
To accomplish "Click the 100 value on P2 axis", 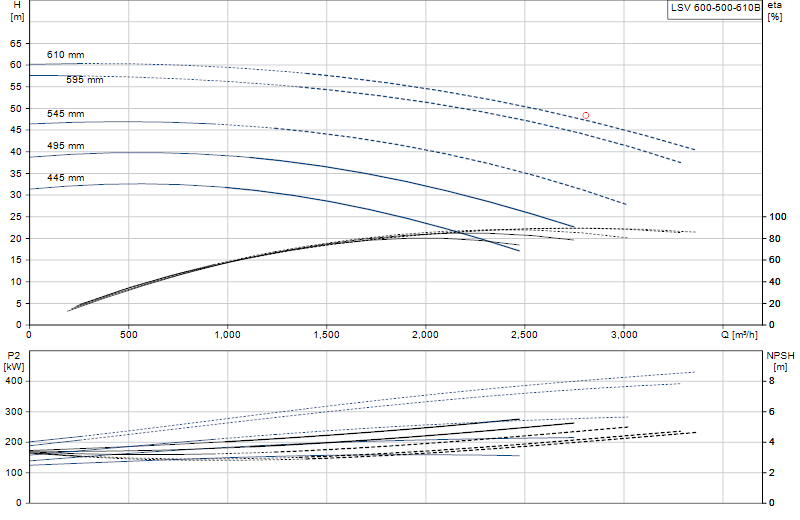I will click(x=14, y=473).
